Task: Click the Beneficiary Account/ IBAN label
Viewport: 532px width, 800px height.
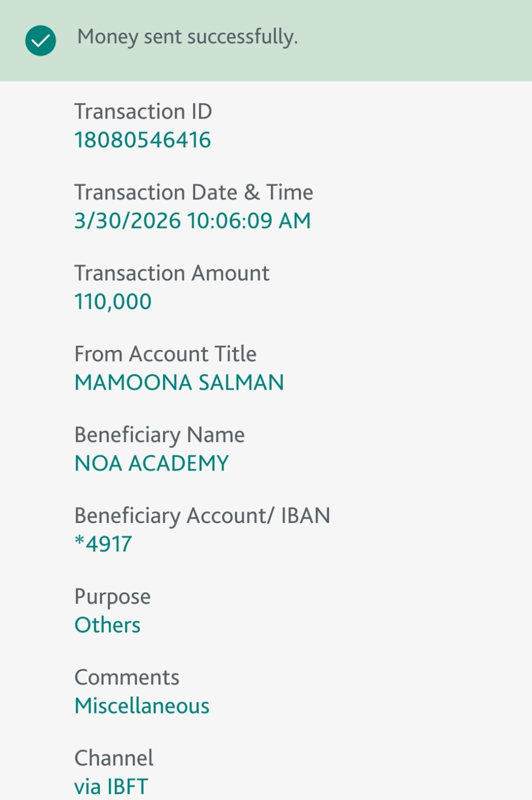Action: 202,515
